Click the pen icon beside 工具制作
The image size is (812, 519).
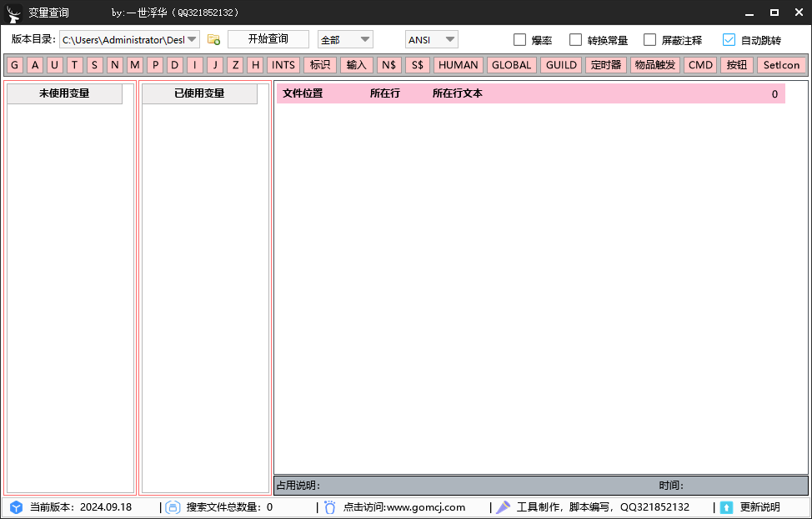(502, 506)
